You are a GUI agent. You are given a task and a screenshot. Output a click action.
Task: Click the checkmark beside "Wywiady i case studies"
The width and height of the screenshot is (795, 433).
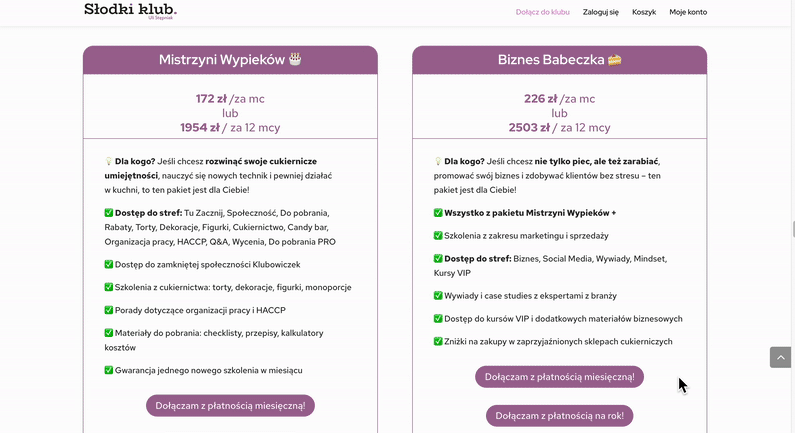click(438, 296)
